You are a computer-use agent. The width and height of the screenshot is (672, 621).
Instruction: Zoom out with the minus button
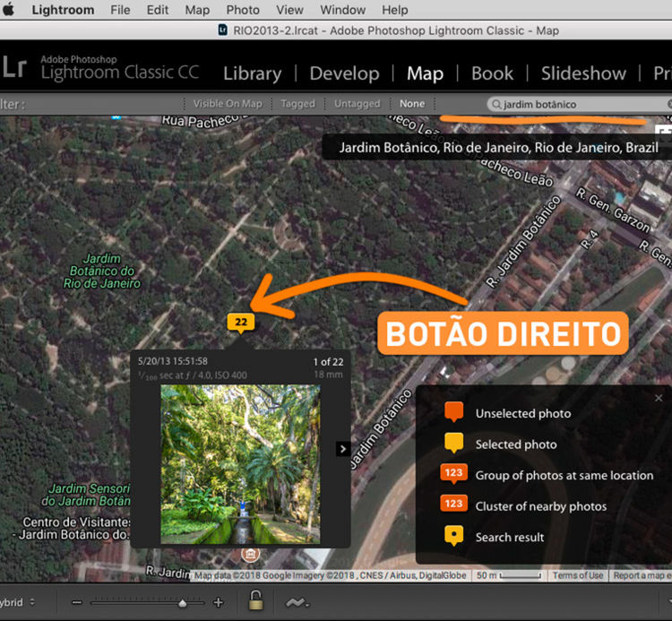click(77, 602)
